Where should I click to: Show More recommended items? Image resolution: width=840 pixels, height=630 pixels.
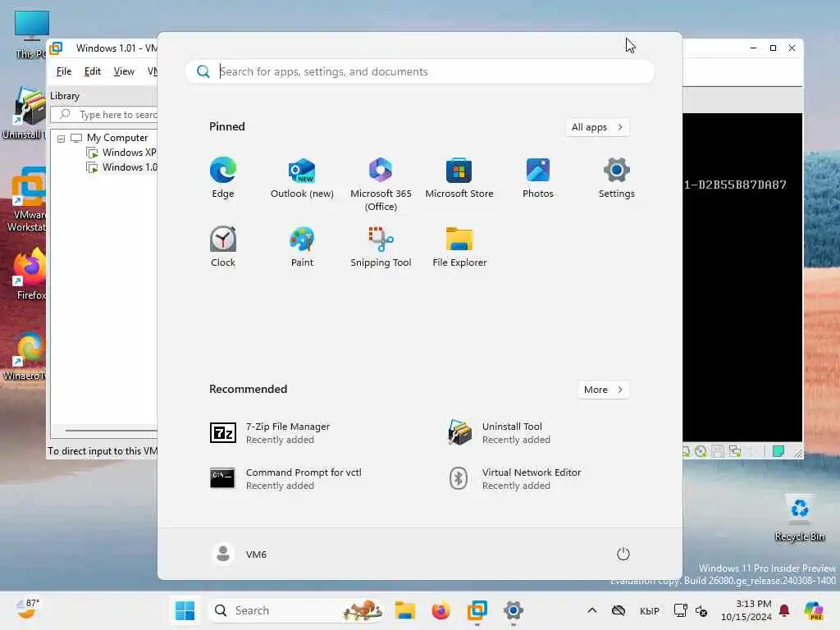pos(603,390)
